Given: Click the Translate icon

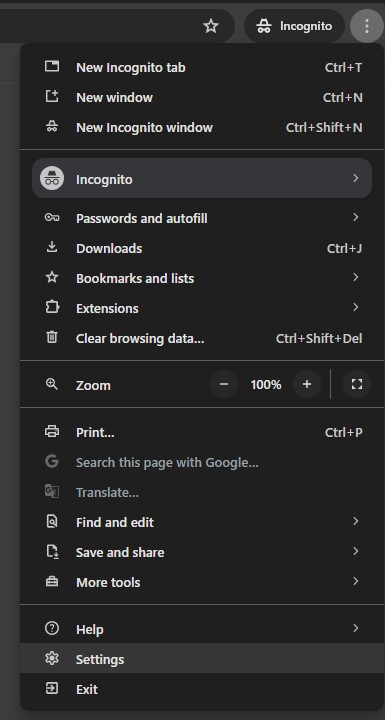Looking at the screenshot, I should point(52,491).
